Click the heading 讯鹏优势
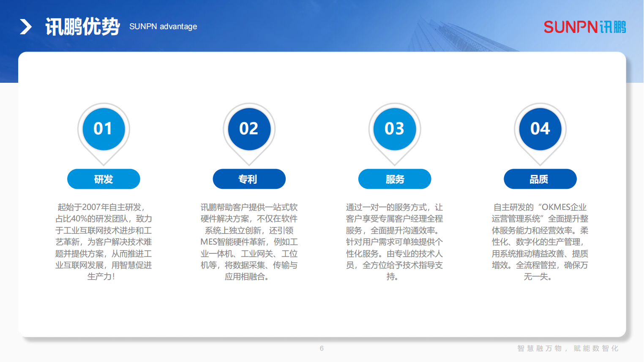This screenshot has width=644, height=362. coord(83,27)
